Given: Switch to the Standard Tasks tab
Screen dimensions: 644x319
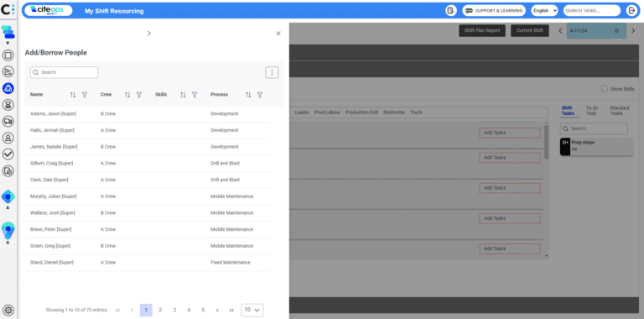Looking at the screenshot, I should [x=620, y=111].
